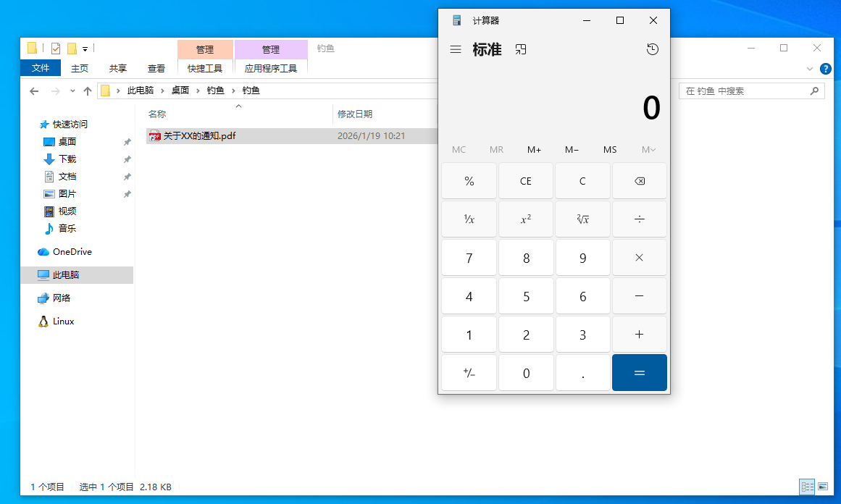
Task: Open the calculation history panel
Action: coord(652,49)
